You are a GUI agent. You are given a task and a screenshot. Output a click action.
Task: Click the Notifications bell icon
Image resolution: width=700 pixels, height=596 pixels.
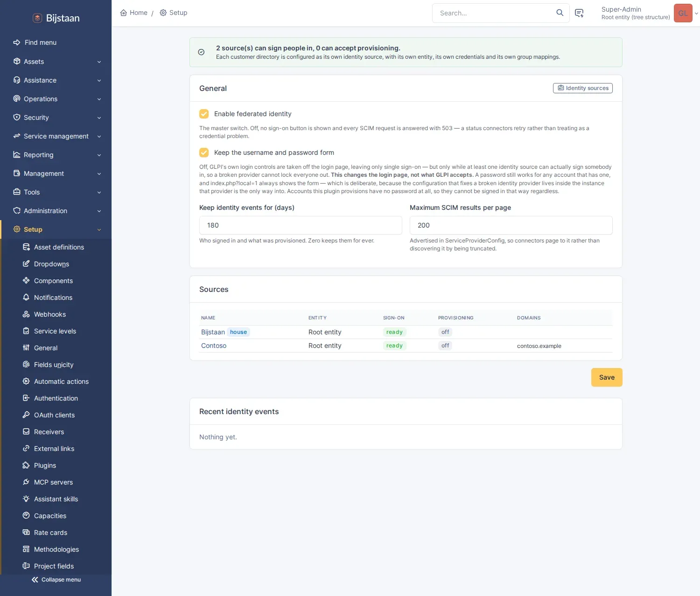(x=26, y=298)
